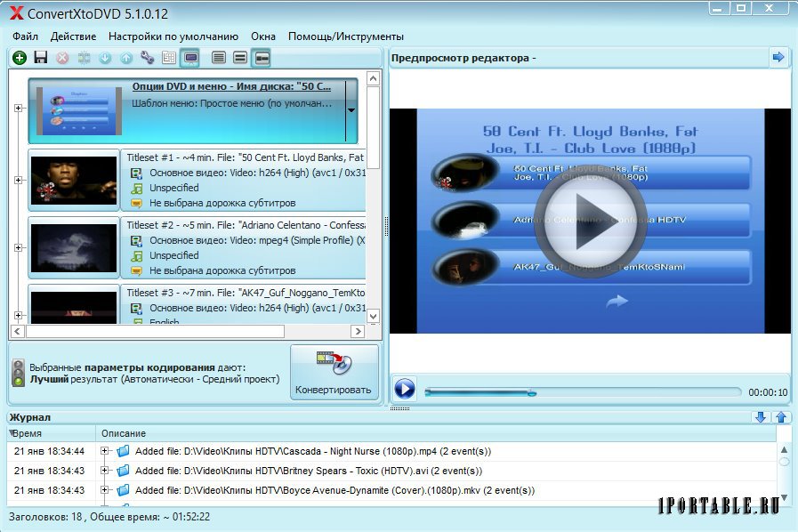Screen dimensions: 798x532
Task: Click the next page arrow in DVD menu preview
Action: (x=617, y=302)
